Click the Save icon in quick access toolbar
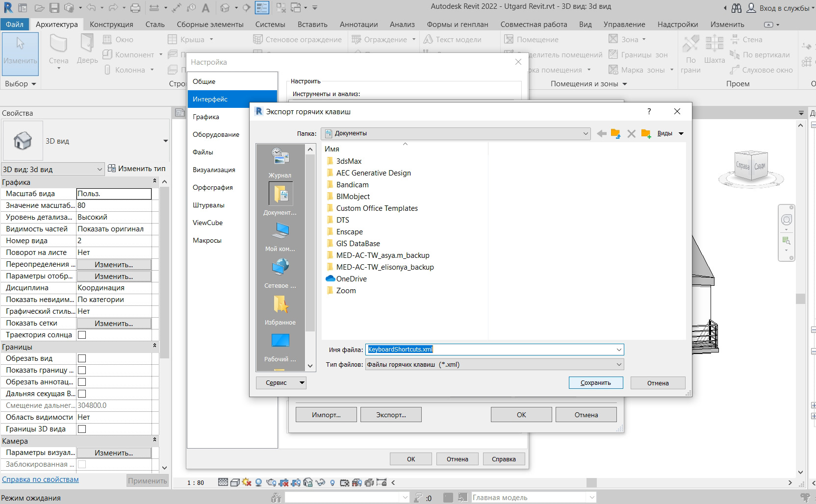816x504 pixels. [54, 8]
